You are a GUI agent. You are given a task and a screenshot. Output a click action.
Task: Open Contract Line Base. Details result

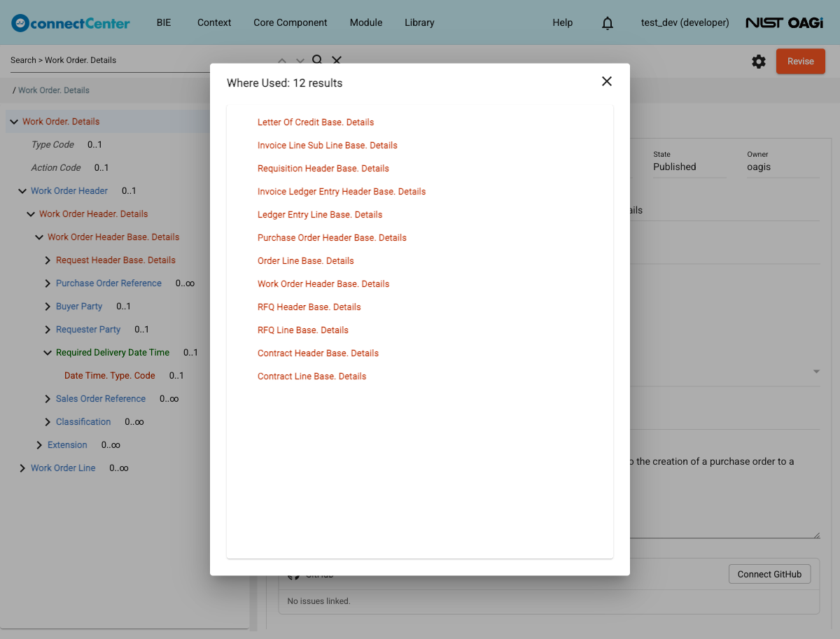[312, 377]
